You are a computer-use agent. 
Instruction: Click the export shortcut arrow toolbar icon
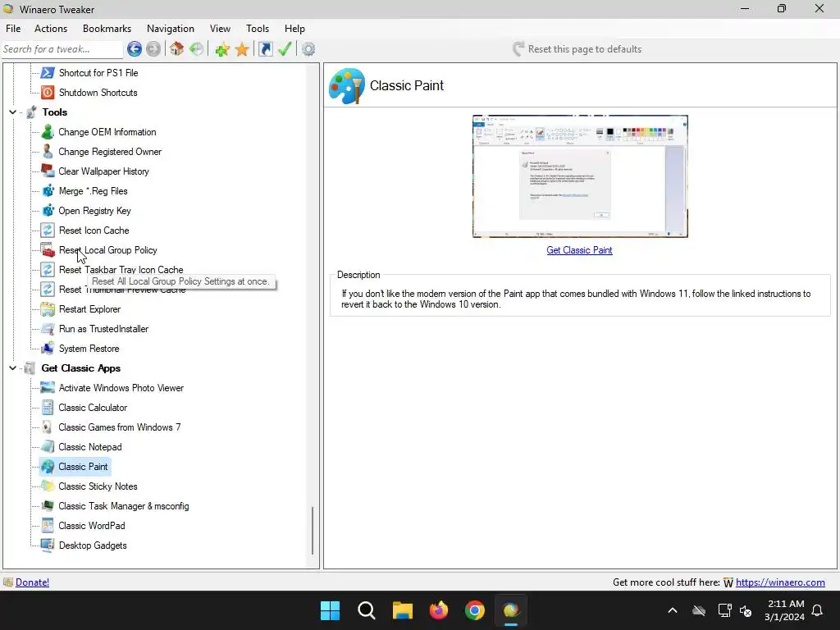[265, 49]
